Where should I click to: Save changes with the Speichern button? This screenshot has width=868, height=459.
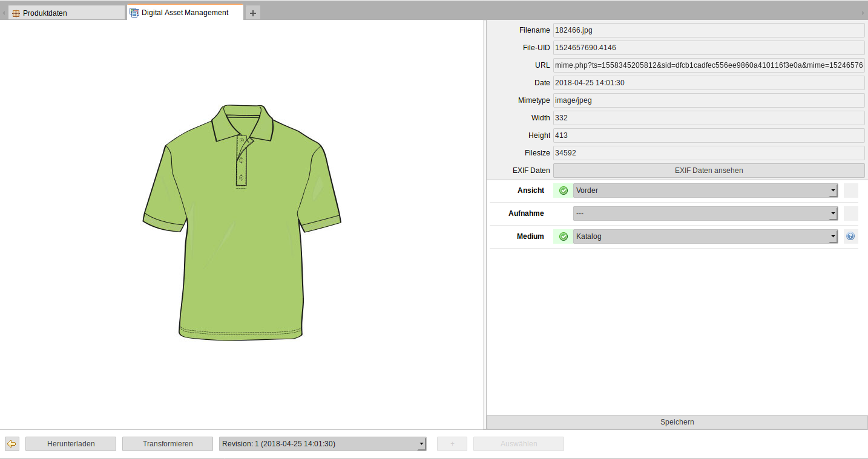click(677, 422)
